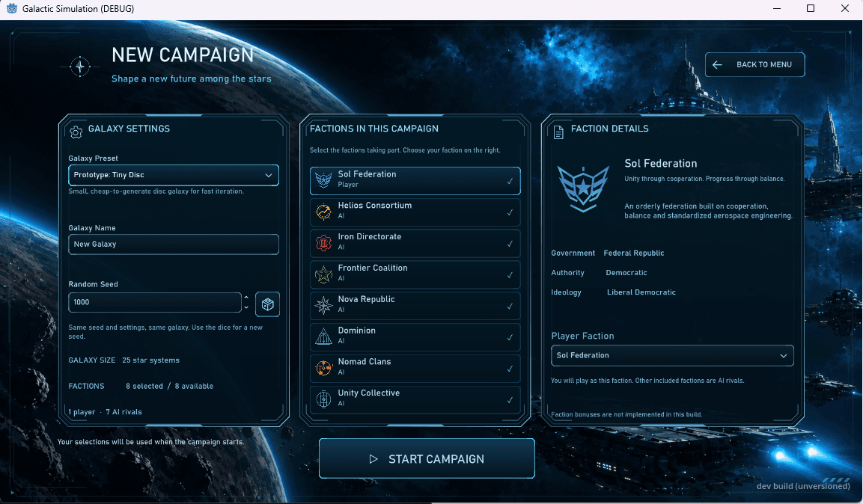Click the Iron Directorate red gear icon
Image resolution: width=863 pixels, height=504 pixels.
pyautogui.click(x=323, y=242)
